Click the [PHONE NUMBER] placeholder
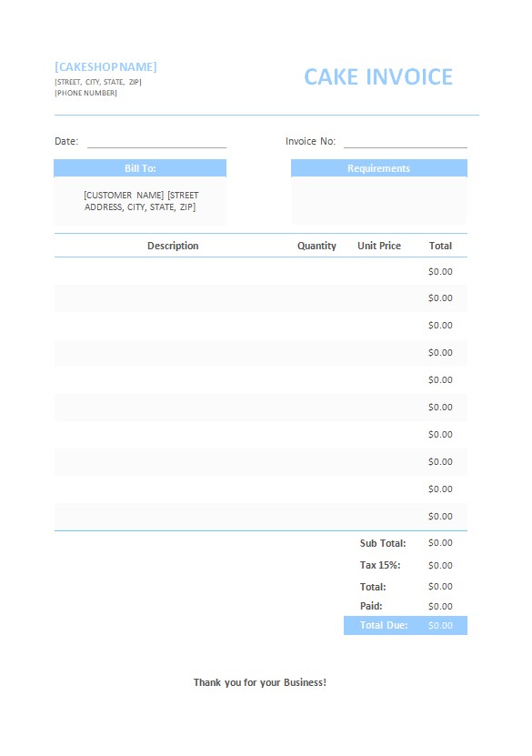532x756 pixels. 85,93
